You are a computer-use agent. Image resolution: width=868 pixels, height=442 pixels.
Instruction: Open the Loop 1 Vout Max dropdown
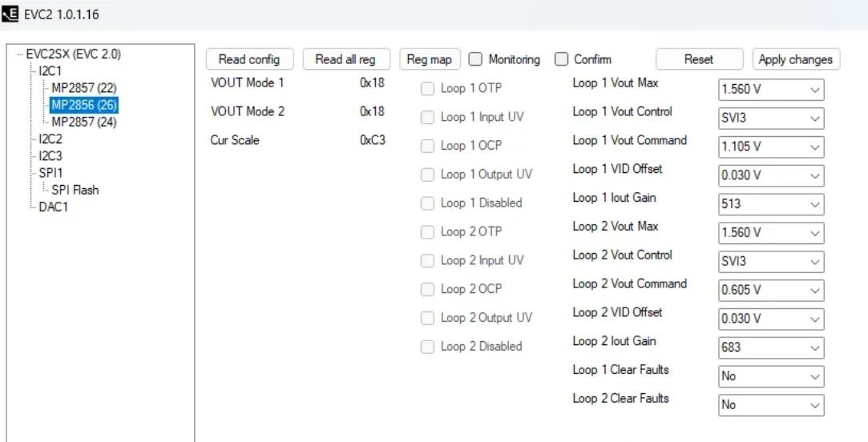[771, 90]
